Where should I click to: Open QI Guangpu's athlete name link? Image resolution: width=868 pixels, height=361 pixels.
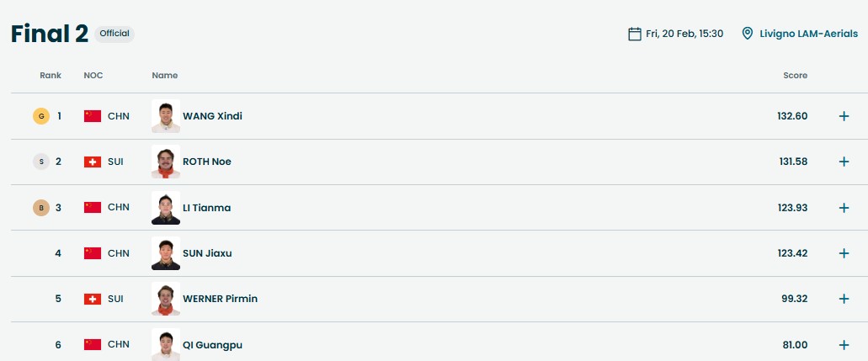(x=212, y=345)
